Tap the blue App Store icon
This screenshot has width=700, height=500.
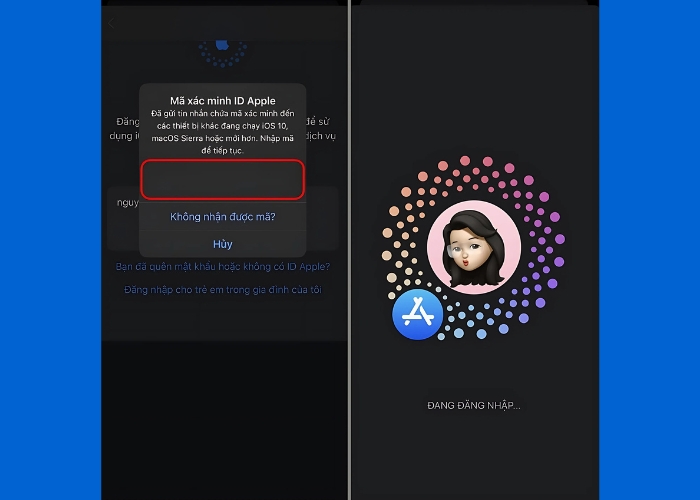coord(417,314)
